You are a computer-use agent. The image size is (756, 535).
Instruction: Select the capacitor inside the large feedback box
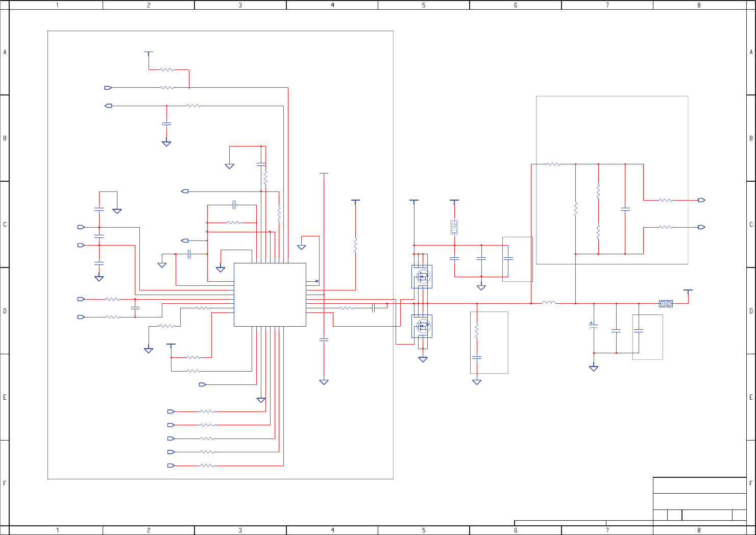click(625, 209)
